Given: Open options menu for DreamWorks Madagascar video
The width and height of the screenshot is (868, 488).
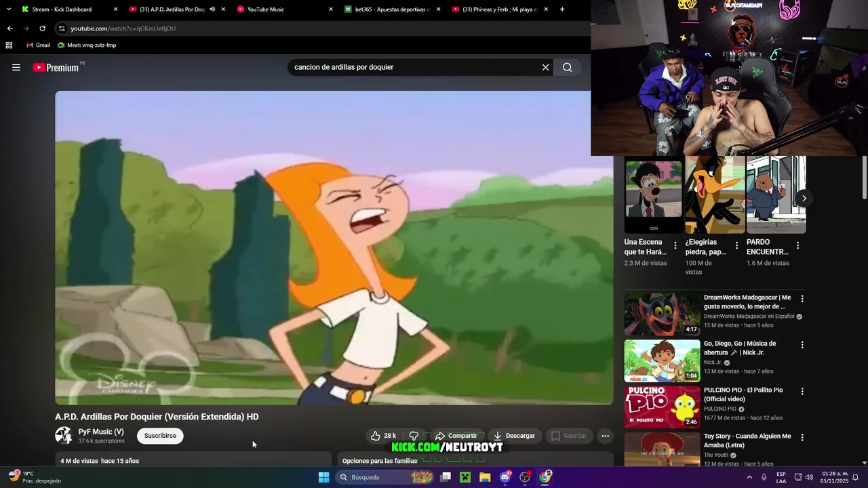Looking at the screenshot, I should point(802,298).
